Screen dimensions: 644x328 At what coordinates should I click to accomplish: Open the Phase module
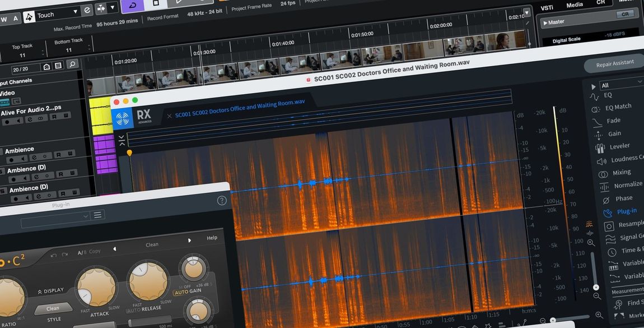pos(623,198)
